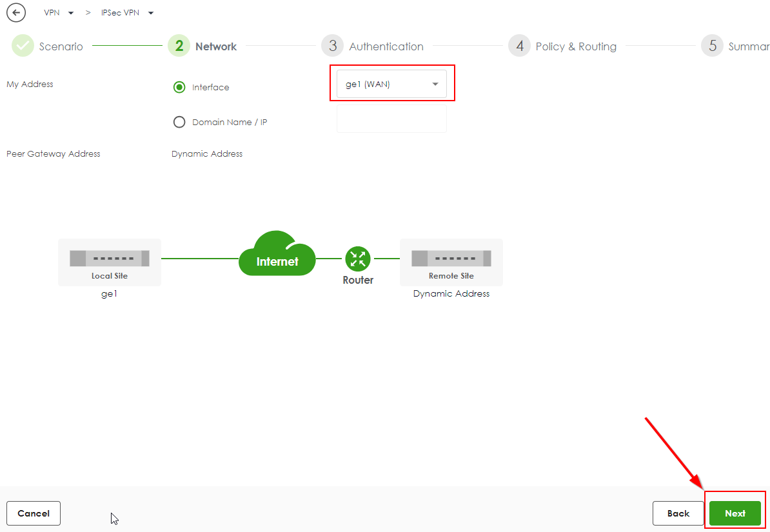Open the ge1 (WAN) interface dropdown
The width and height of the screenshot is (770, 532).
coord(391,84)
